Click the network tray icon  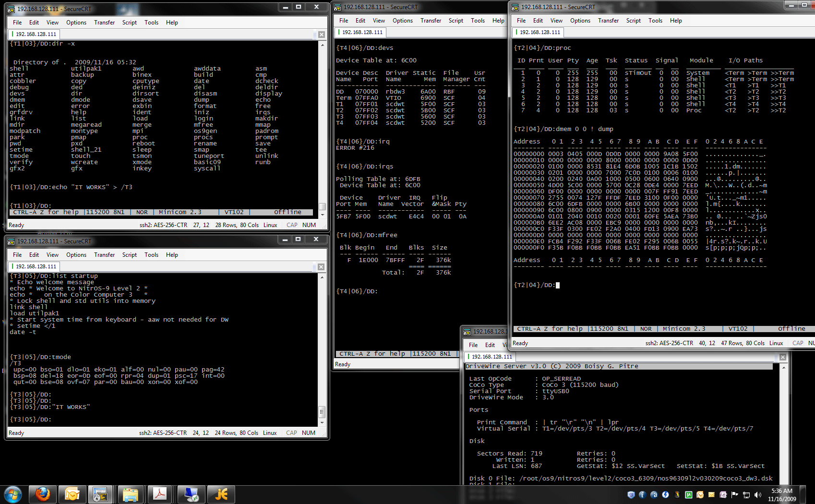pos(746,495)
